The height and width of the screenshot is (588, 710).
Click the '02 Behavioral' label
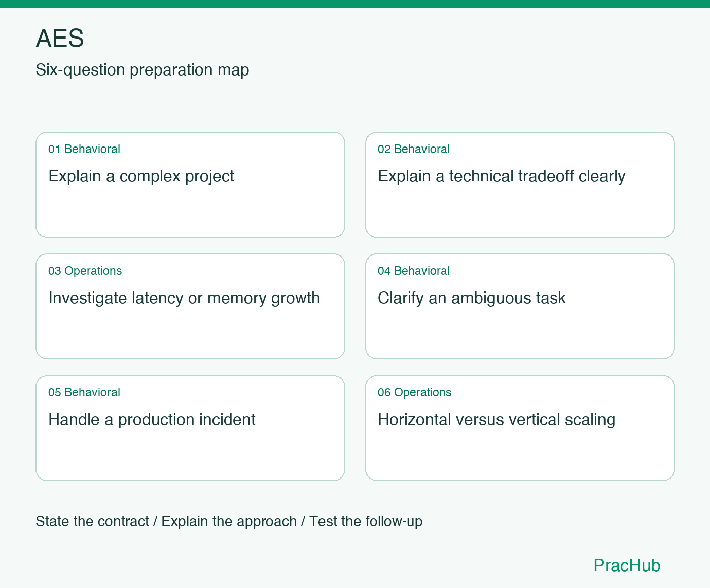coord(414,149)
